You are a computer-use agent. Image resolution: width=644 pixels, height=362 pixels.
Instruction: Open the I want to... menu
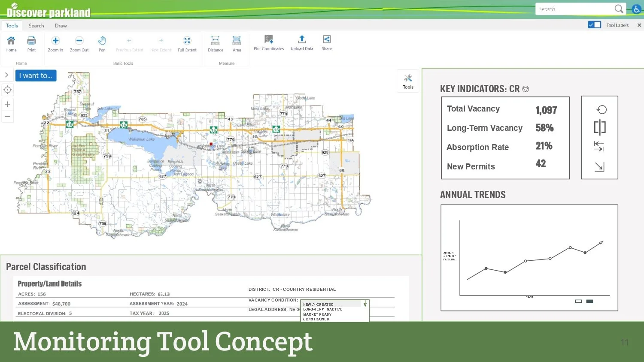tap(36, 75)
